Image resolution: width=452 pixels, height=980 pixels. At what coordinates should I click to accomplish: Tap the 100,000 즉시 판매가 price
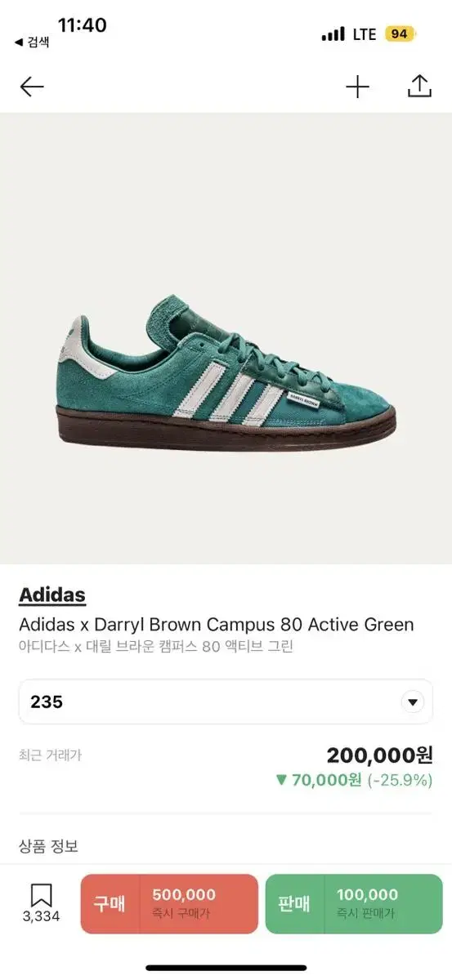coord(367,903)
